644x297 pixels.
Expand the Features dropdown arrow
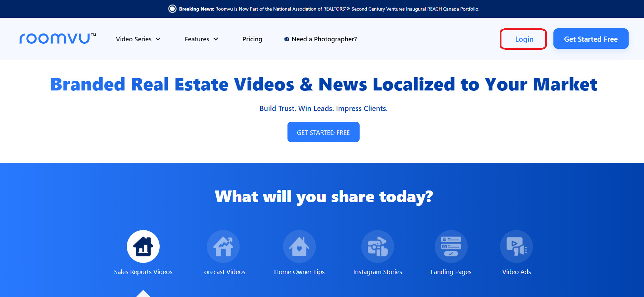(x=216, y=39)
